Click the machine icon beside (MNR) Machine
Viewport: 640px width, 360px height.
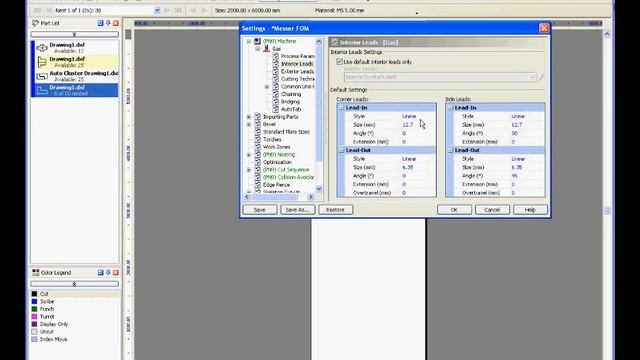tap(257, 41)
